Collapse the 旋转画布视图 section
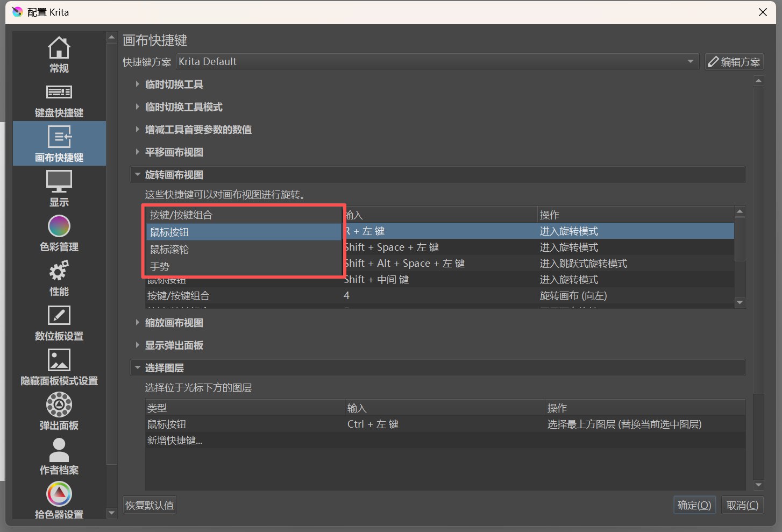The width and height of the screenshot is (782, 532). tap(174, 175)
